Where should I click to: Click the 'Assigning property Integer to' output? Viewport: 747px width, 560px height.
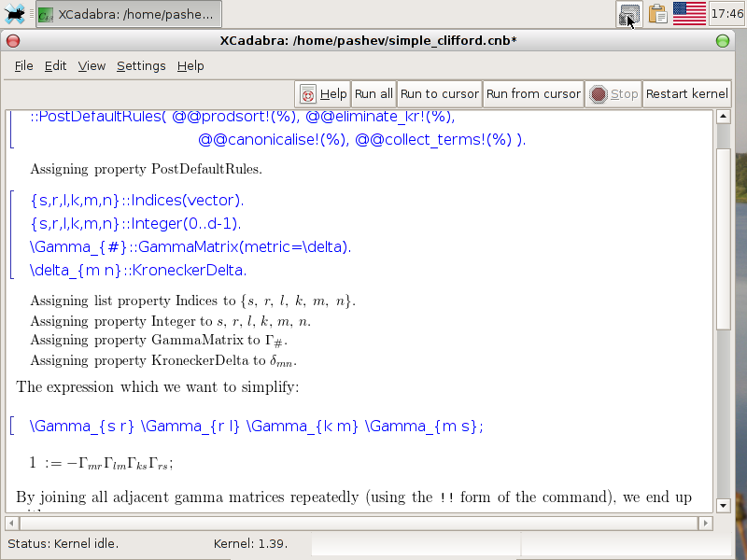tap(171, 321)
